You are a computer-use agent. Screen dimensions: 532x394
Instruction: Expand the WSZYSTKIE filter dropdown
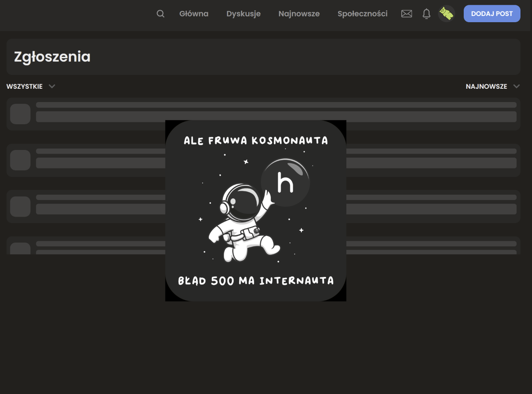click(x=31, y=87)
